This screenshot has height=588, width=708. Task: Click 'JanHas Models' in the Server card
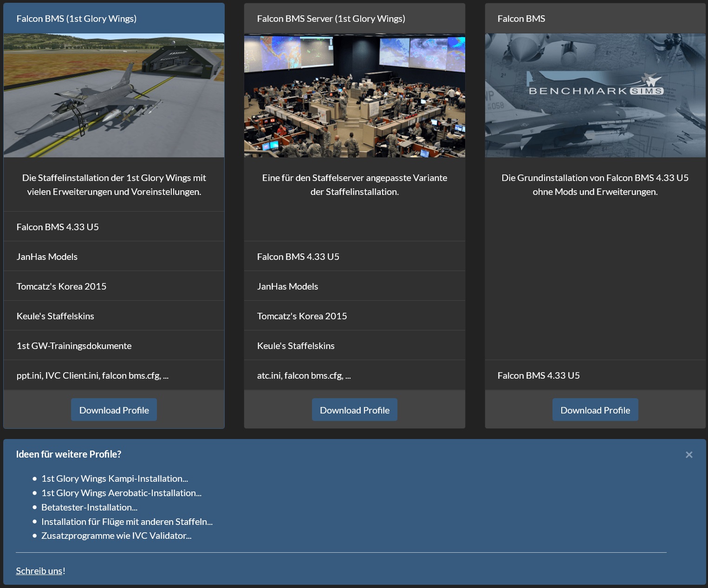point(355,286)
